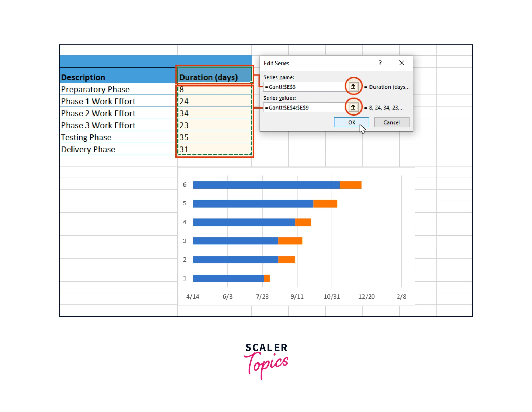
Task: Select the Testing Phase cell
Action: [86, 137]
